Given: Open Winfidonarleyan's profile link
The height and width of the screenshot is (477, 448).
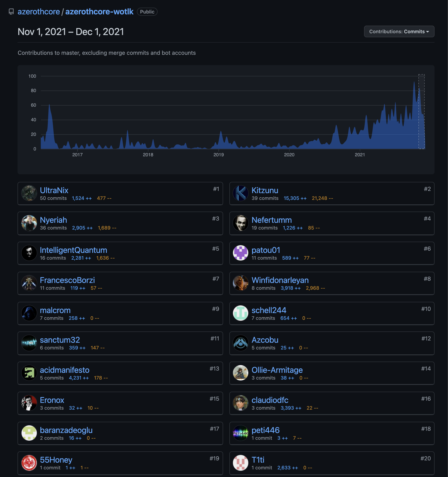Looking at the screenshot, I should (280, 280).
